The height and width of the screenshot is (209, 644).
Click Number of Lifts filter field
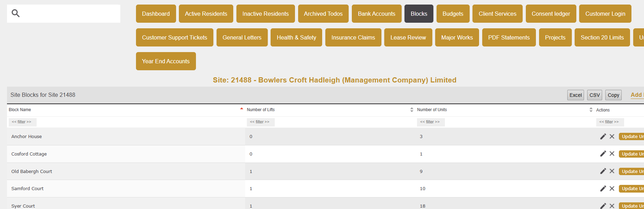coord(261,122)
